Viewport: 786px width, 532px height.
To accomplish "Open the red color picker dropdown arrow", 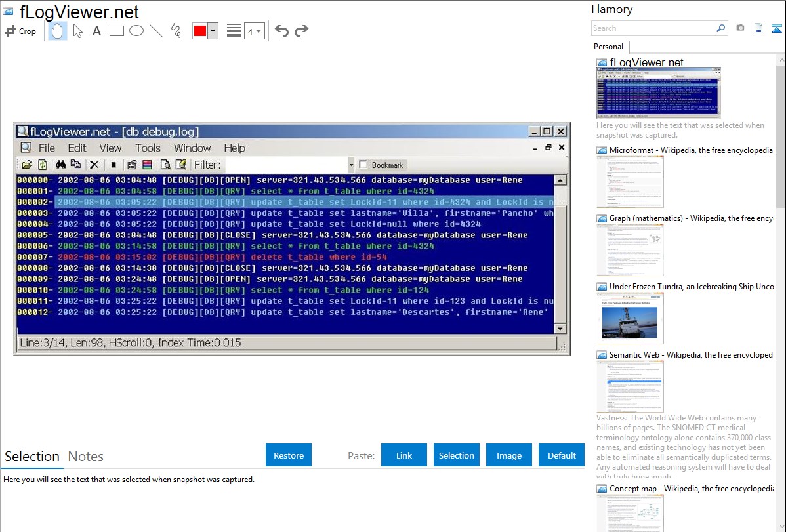I will tap(213, 31).
